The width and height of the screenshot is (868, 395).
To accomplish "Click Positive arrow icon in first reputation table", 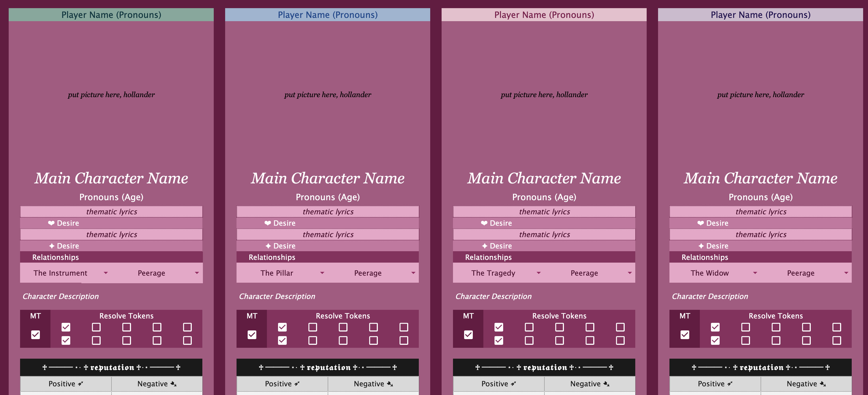I will (80, 384).
